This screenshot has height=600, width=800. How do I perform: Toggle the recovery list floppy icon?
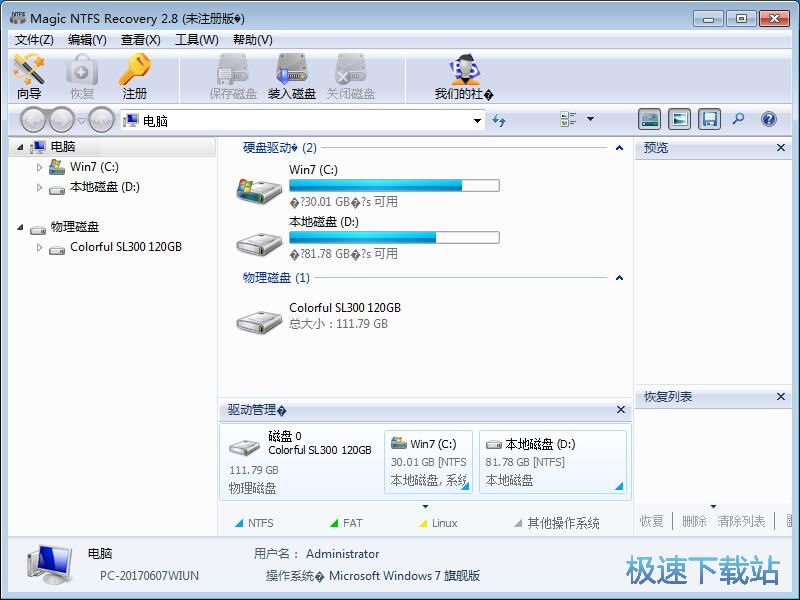[709, 119]
